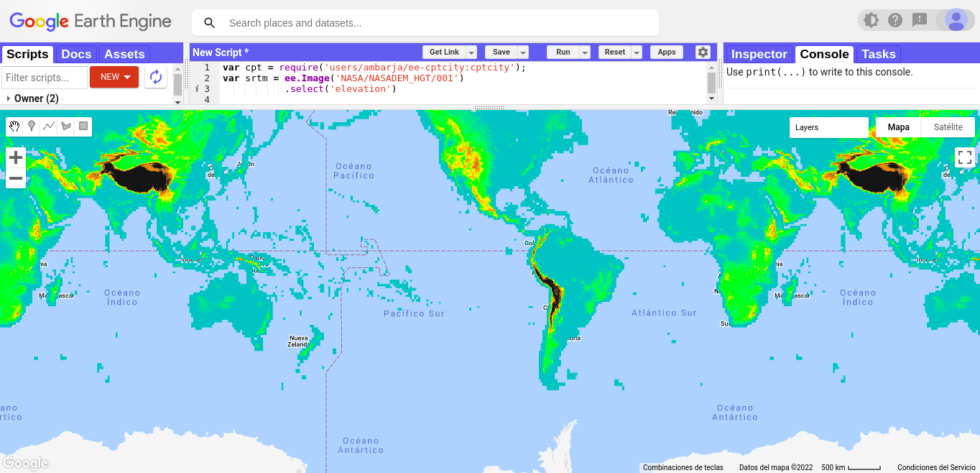Open code editor settings gear
This screenshot has height=473, width=980.
703,52
